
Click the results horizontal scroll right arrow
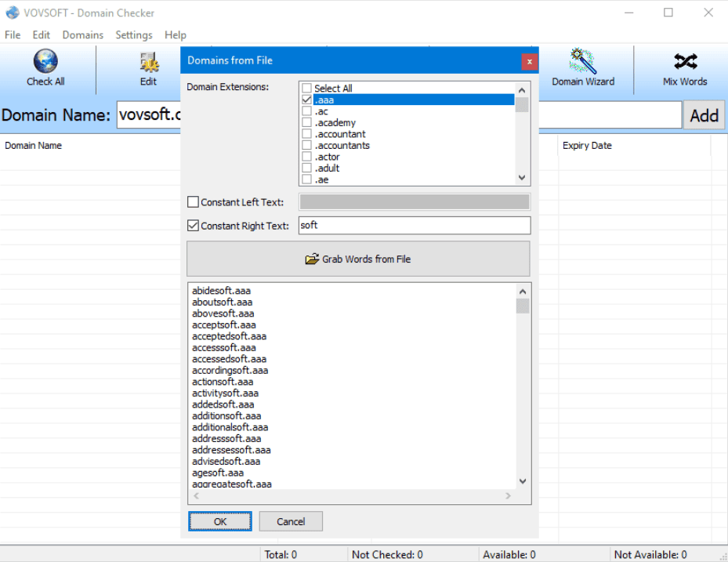(509, 496)
